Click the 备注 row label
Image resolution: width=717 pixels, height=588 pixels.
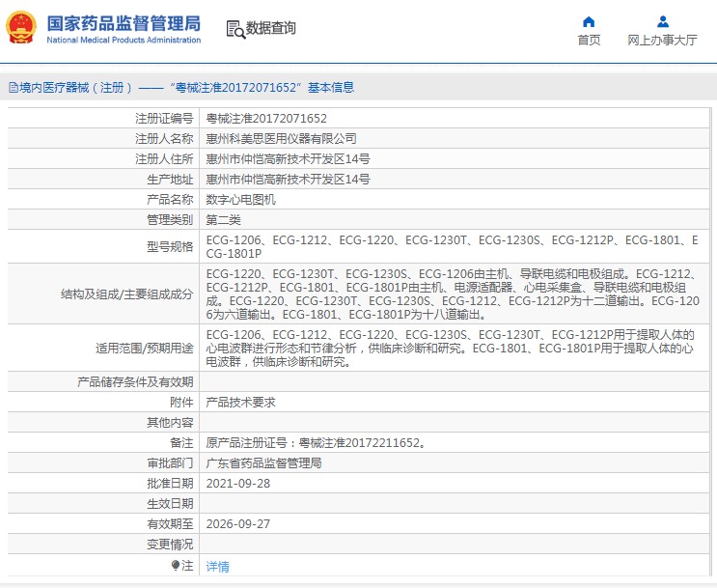181,443
